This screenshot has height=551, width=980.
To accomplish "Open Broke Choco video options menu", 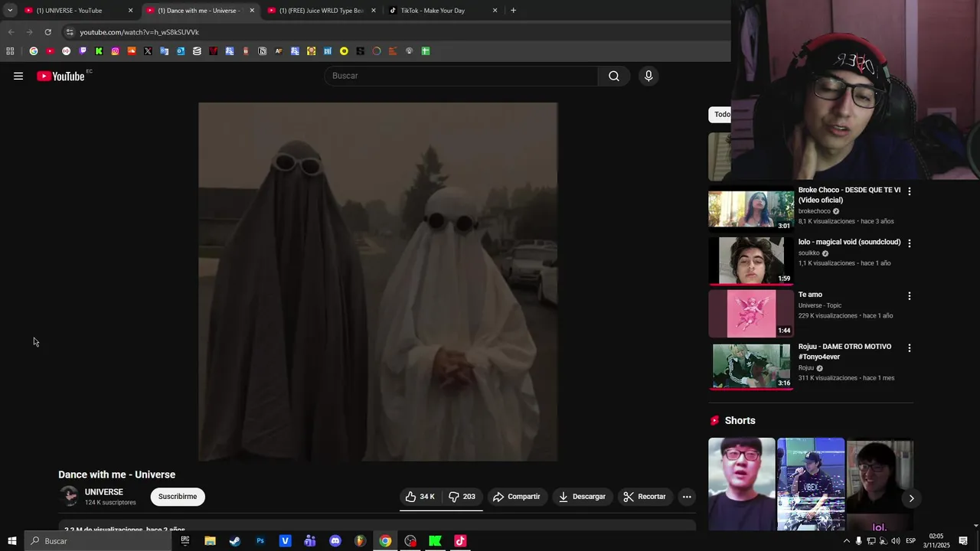I will point(910,191).
